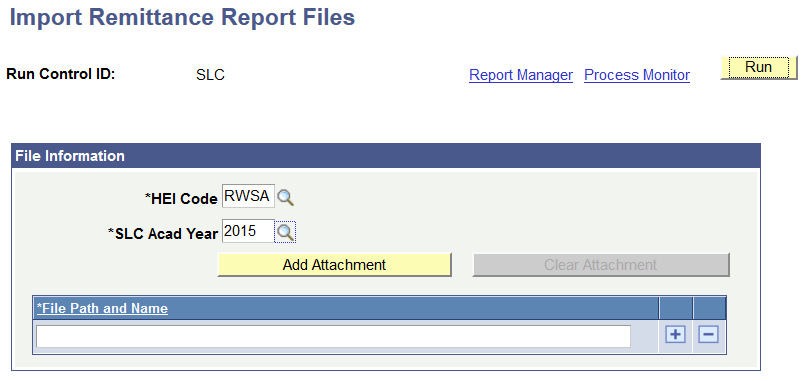This screenshot has width=809, height=381.
Task: Sort by File Path and Name header
Action: [102, 309]
